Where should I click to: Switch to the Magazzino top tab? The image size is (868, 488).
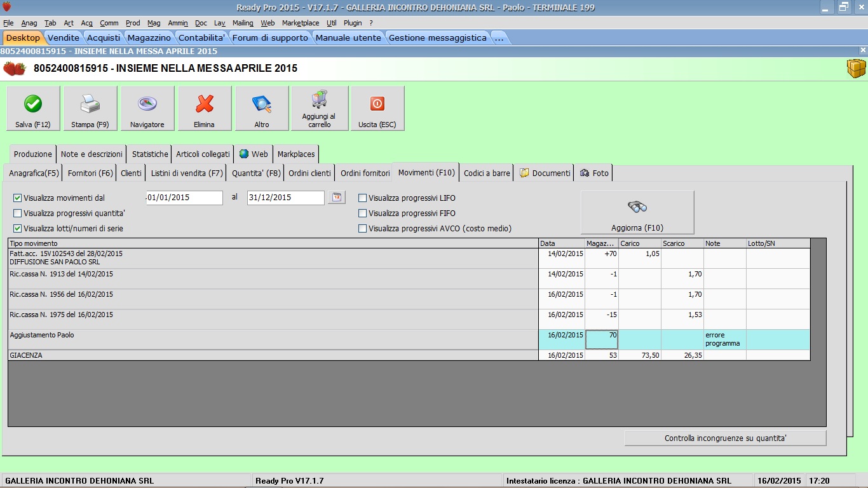pyautogui.click(x=149, y=37)
